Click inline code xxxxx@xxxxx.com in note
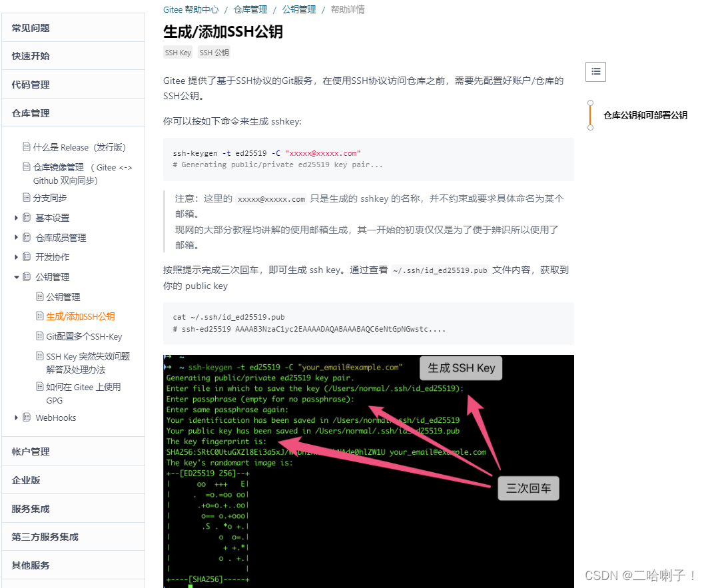The height and width of the screenshot is (588, 704). 271,199
